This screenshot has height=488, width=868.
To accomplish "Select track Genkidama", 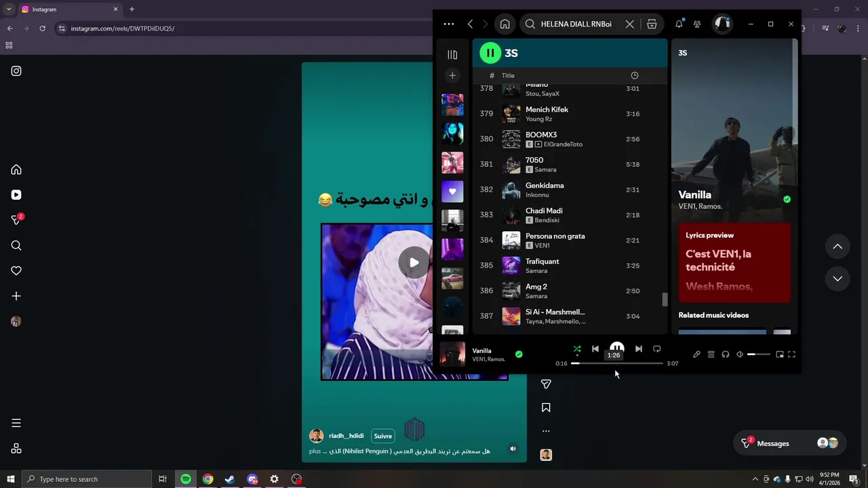I will point(570,190).
